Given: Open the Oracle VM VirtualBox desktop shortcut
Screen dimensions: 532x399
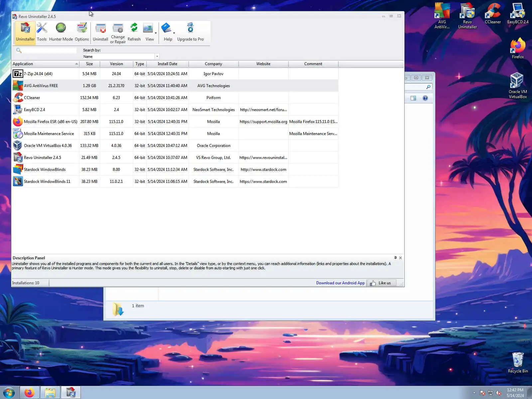Looking at the screenshot, I should point(518,85).
